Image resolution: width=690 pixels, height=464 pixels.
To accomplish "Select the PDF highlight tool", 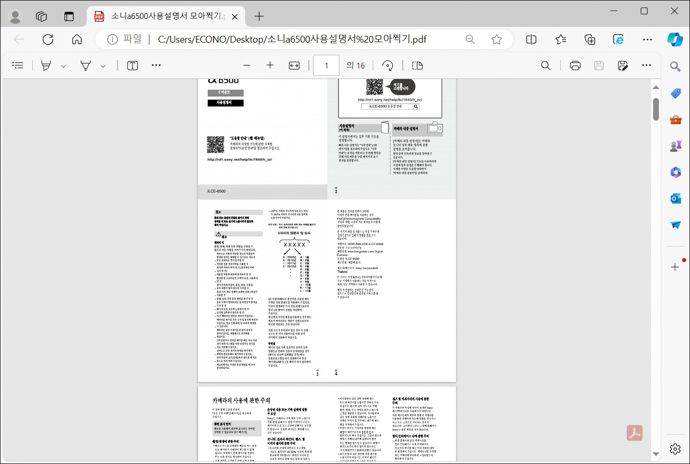I will pyautogui.click(x=46, y=66).
